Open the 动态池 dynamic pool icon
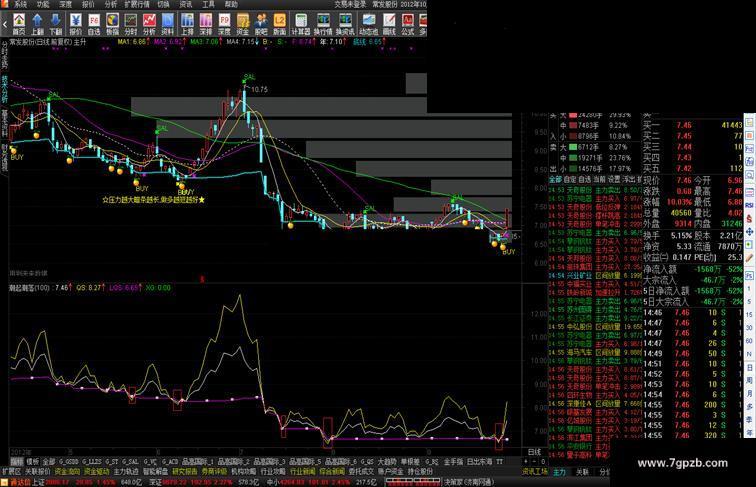Screen dimensions: 756x487 (x=368, y=24)
